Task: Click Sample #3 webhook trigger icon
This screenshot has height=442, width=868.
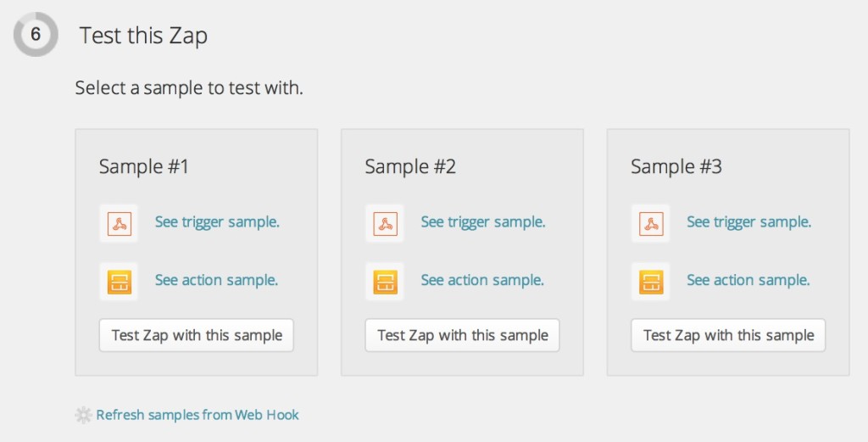Action: 651,224
